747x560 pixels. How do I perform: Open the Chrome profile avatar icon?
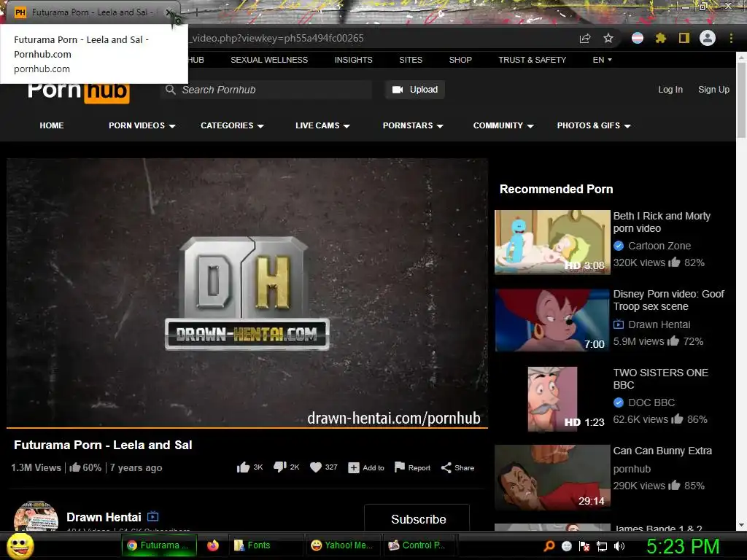pos(708,38)
